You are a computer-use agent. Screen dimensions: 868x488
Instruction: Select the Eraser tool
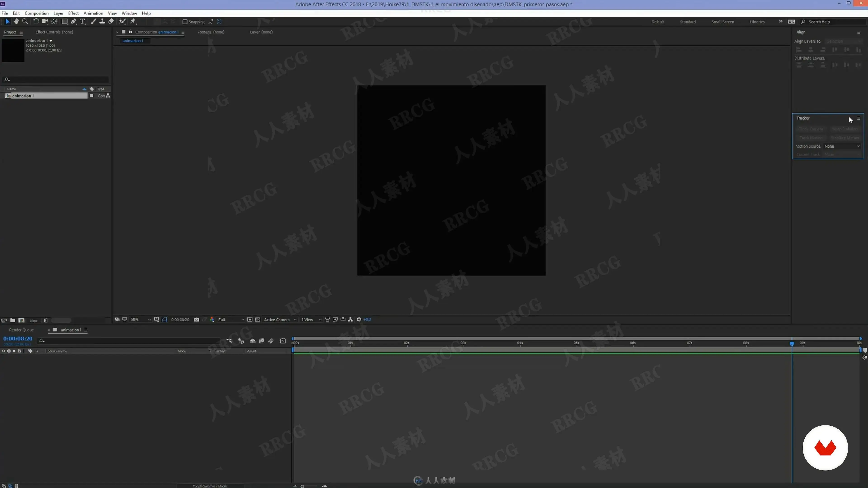coord(111,21)
